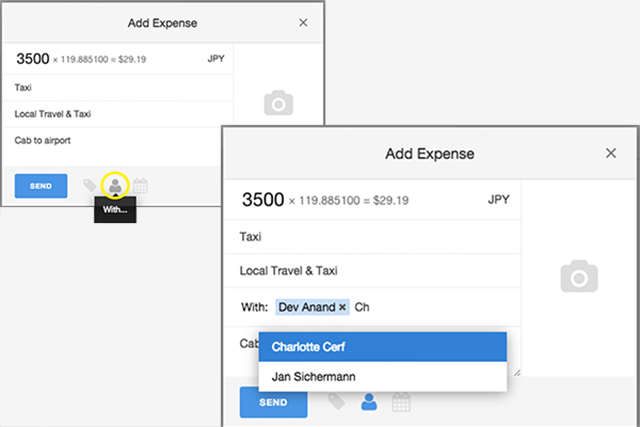Screen dimensions: 640x427
Task: Choose Jan Sichermann from the suggestions
Action: coord(382,376)
